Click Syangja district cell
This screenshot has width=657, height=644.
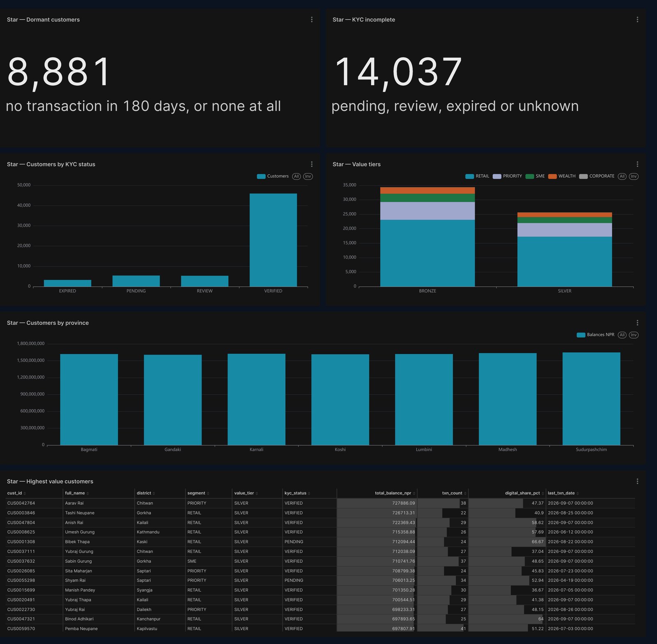pos(145,590)
